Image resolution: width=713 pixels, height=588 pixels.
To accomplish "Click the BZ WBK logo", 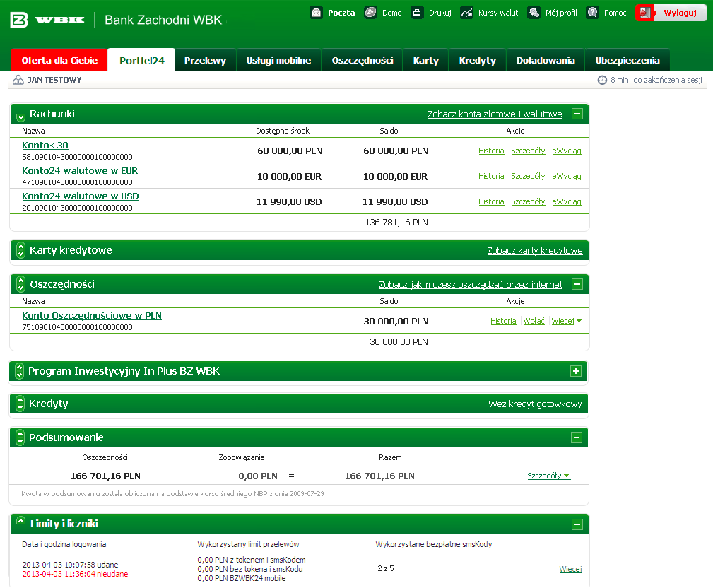I will click(x=47, y=20).
